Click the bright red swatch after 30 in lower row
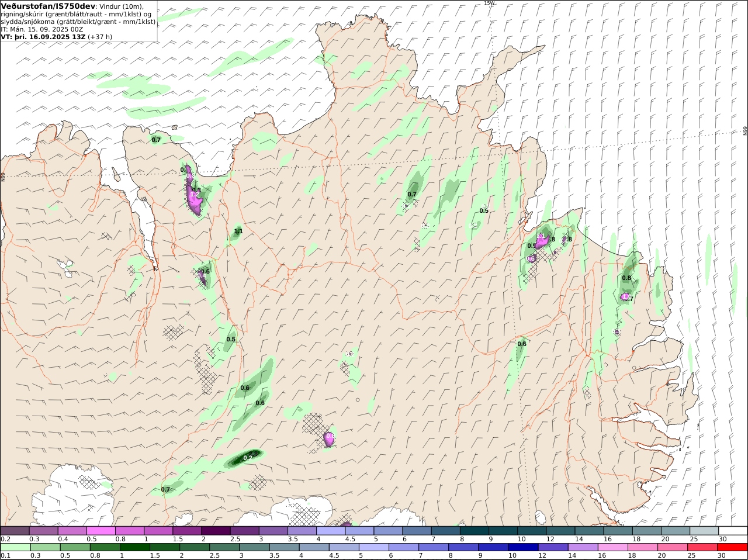The image size is (748, 560). click(733, 547)
